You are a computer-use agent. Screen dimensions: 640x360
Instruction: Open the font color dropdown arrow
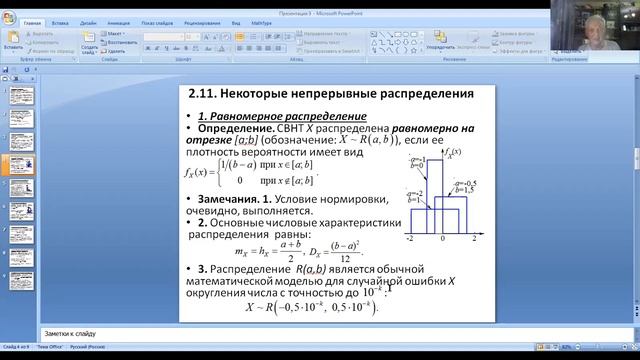(x=227, y=49)
